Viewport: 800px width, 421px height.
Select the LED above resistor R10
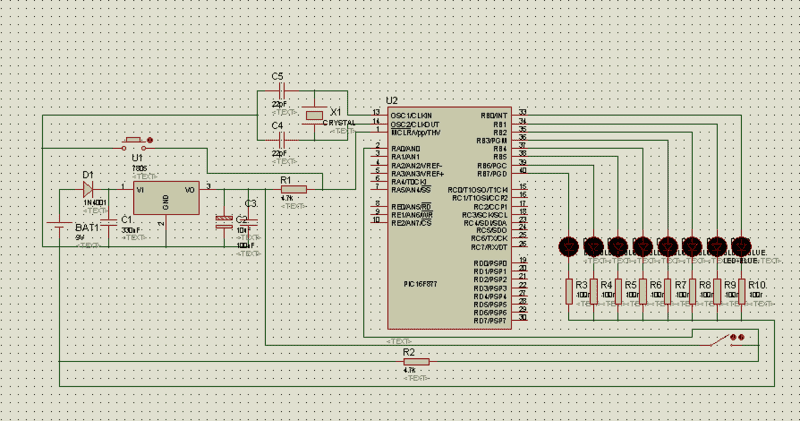pyautogui.click(x=741, y=247)
